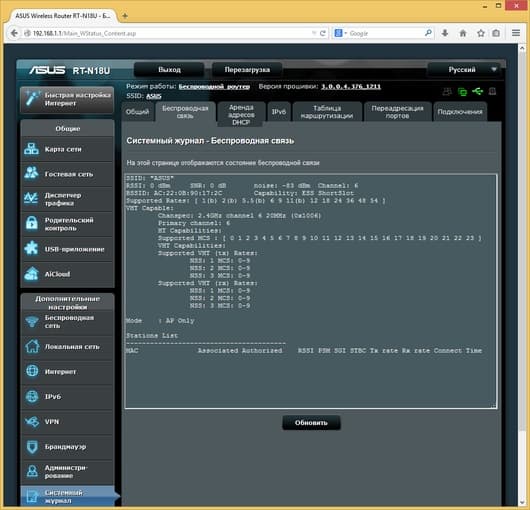530x510 pixels.
Task: Click the search magnifier icon
Action: pyautogui.click(x=428, y=33)
